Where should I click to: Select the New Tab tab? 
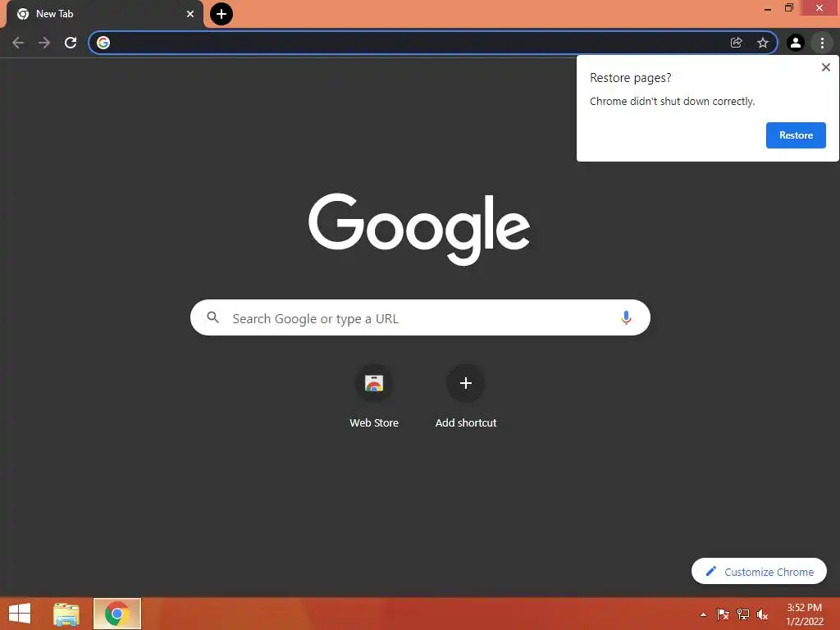(x=104, y=14)
